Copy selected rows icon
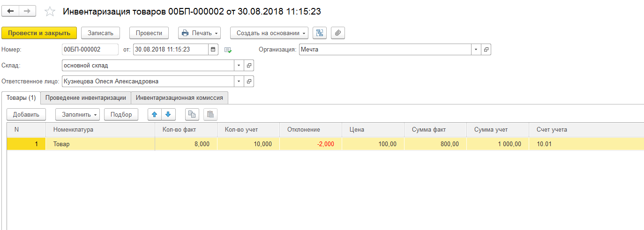Image resolution: width=644 pixels, height=230 pixels. coord(192,114)
